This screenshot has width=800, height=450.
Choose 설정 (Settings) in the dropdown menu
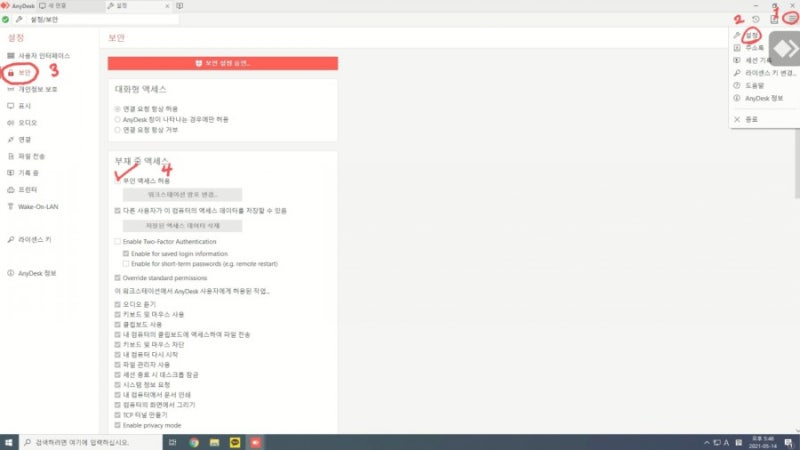pyautogui.click(x=752, y=35)
